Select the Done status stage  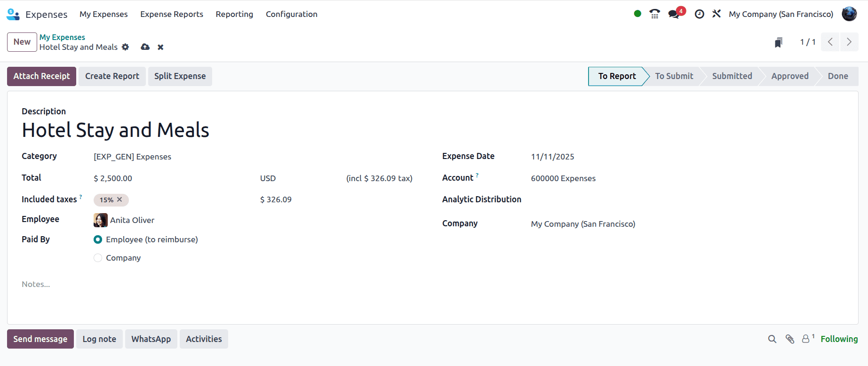(838, 76)
